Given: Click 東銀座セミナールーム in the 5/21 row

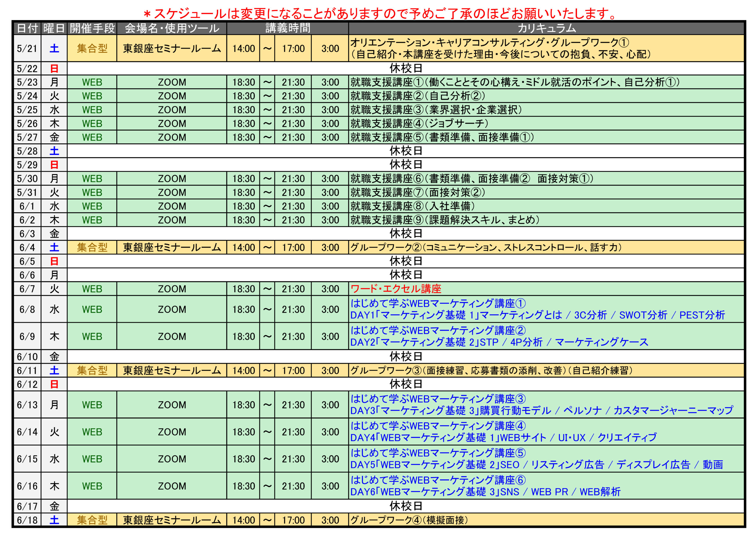Looking at the screenshot, I should tap(172, 48).
